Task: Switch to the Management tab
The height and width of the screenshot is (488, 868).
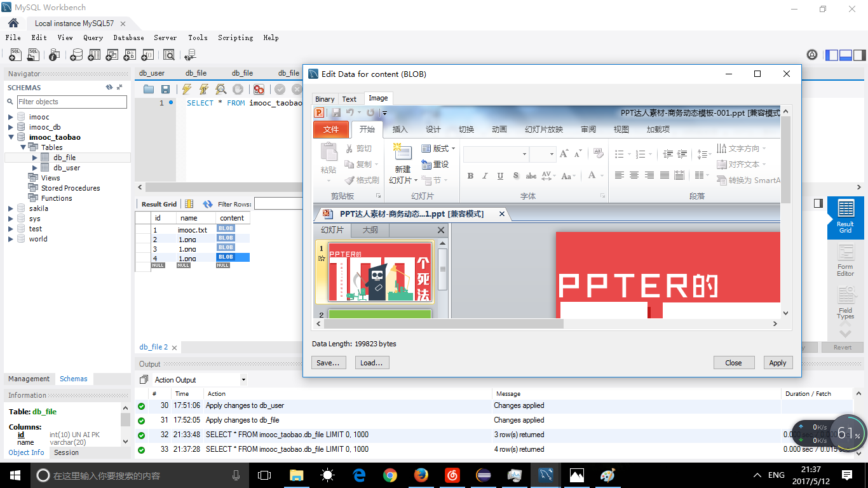Action: pos(29,379)
